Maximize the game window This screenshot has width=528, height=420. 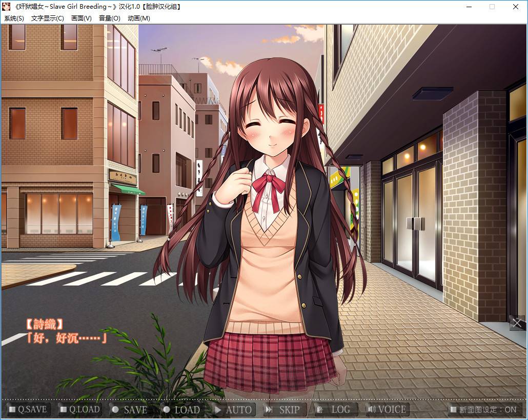[x=492, y=7]
